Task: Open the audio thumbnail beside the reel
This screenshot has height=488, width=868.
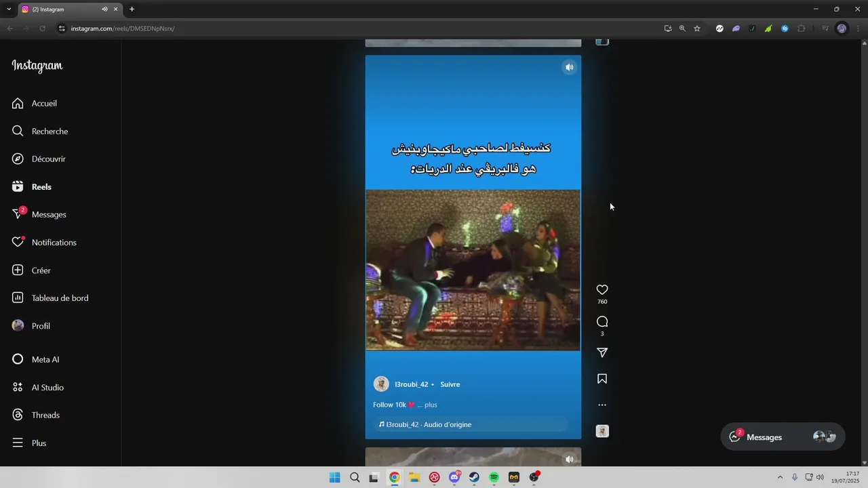Action: 602,431
